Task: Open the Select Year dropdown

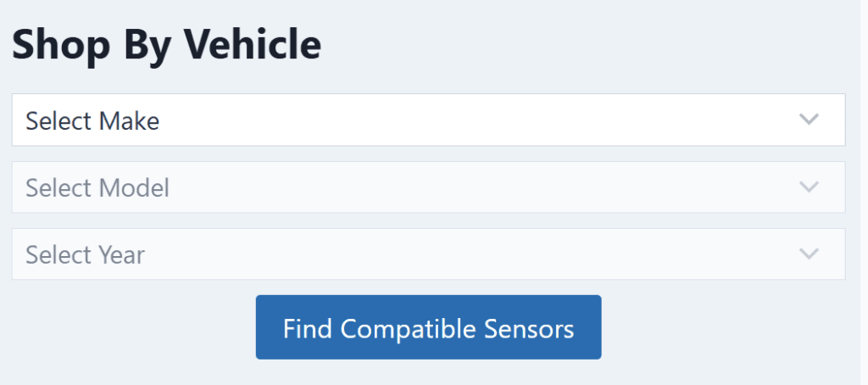Action: (428, 254)
